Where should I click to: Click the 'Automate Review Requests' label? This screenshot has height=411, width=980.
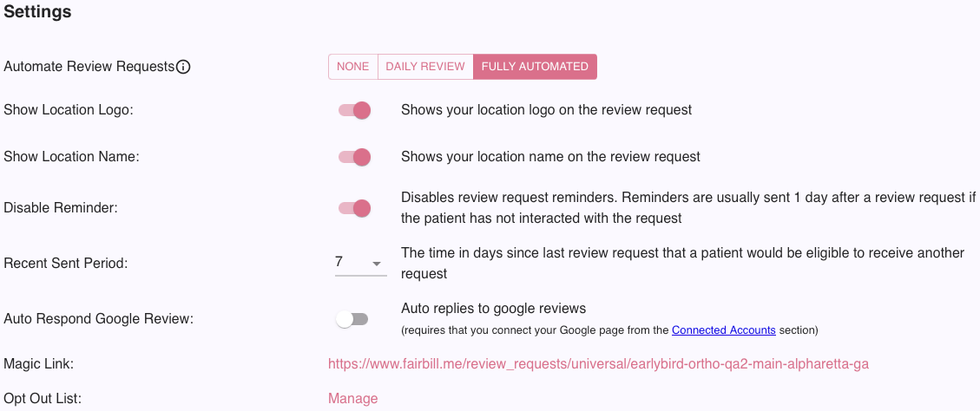tap(89, 67)
